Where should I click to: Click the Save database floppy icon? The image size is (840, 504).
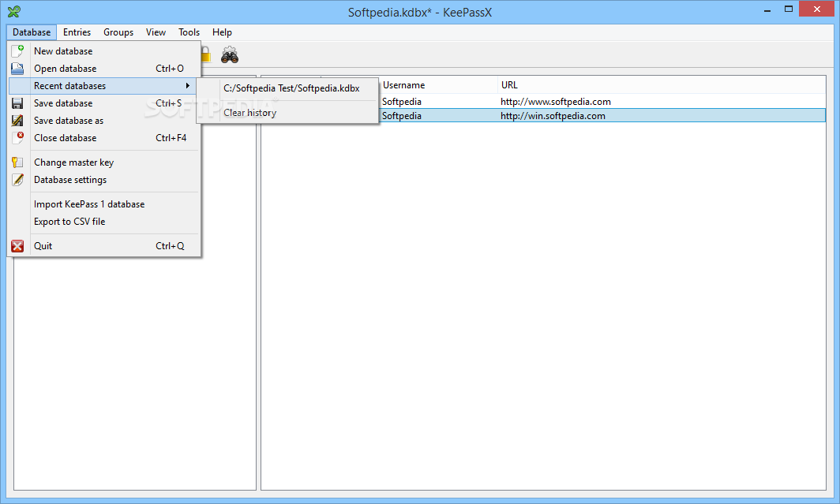click(x=17, y=103)
